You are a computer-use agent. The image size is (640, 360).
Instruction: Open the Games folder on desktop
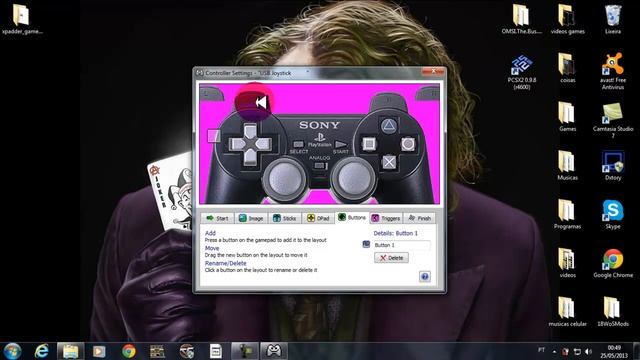tap(567, 117)
